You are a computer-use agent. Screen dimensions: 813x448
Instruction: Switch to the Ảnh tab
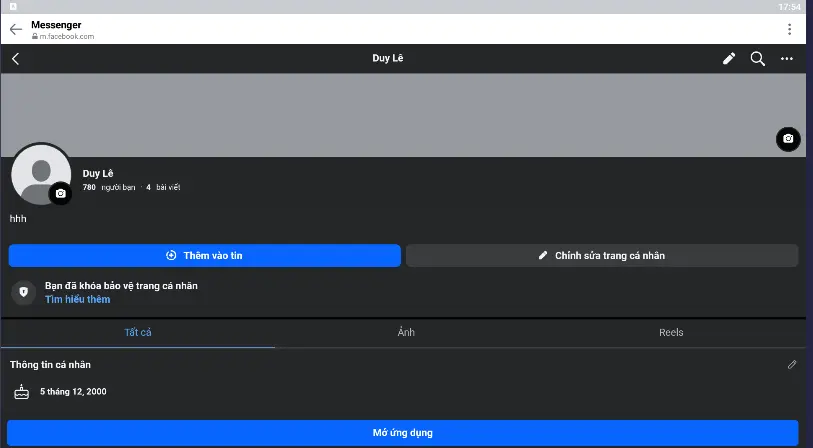coord(406,332)
